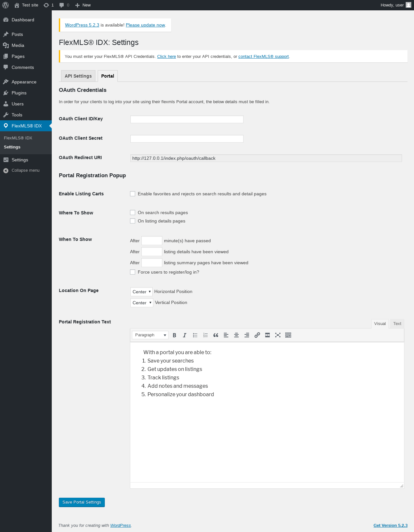The height and width of the screenshot is (532, 414).
Task: Click 'Track listings' line in editor
Action: (163, 377)
